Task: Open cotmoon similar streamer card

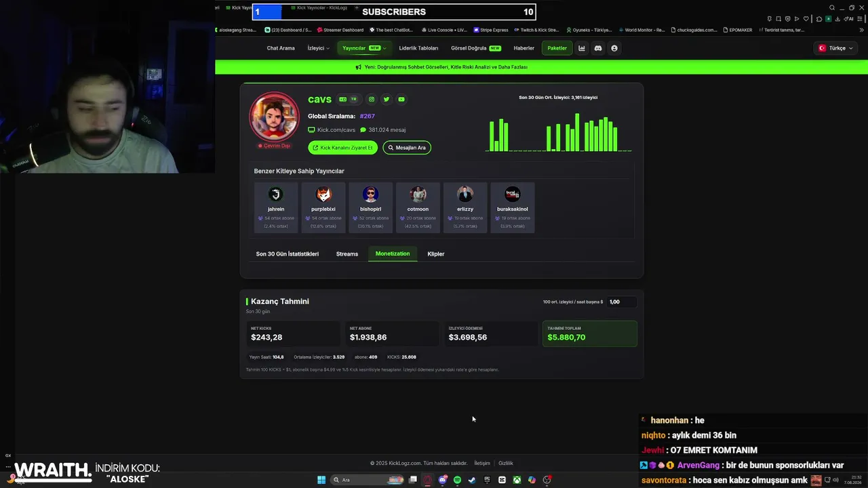Action: pyautogui.click(x=418, y=207)
